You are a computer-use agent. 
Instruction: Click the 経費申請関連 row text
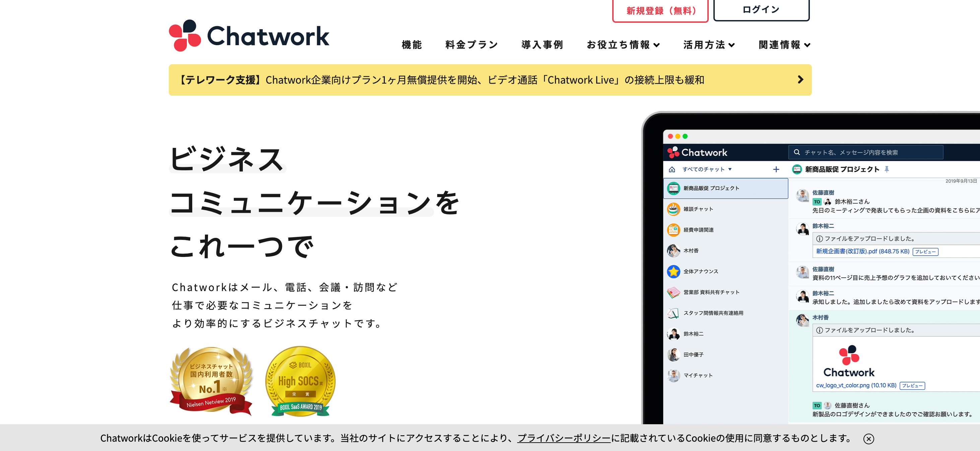[x=698, y=230]
